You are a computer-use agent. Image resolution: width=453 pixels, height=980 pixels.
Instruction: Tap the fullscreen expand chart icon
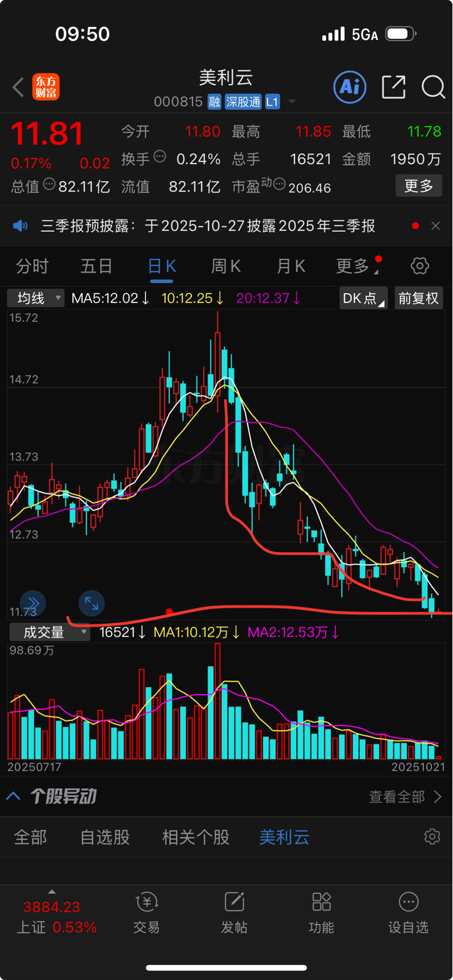91,603
